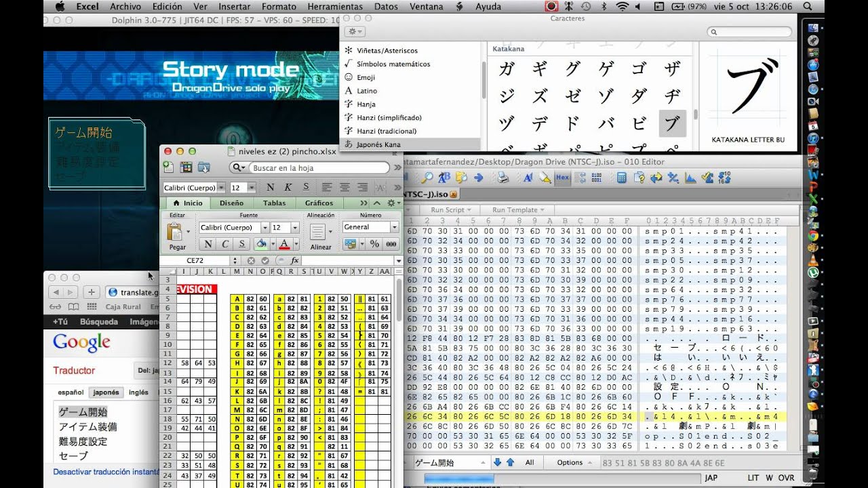Image resolution: width=868 pixels, height=488 pixels.
Task: Open the Pegar paste options arrow
Action: [x=189, y=232]
